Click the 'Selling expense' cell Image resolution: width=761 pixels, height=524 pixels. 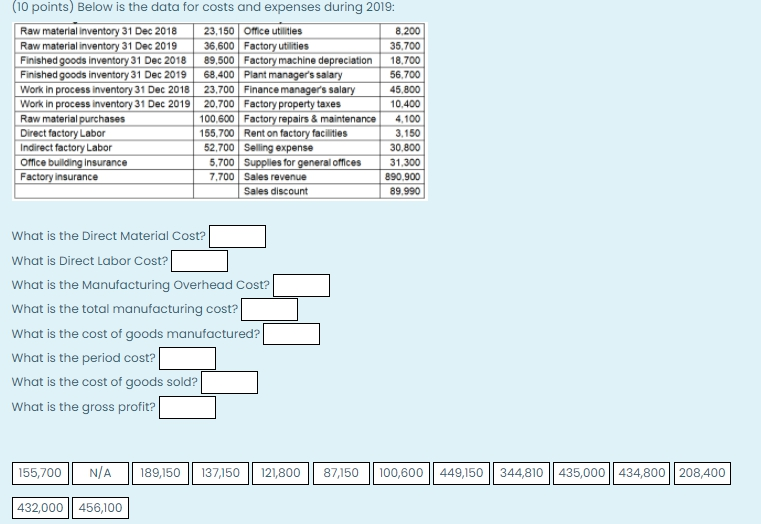pos(309,147)
